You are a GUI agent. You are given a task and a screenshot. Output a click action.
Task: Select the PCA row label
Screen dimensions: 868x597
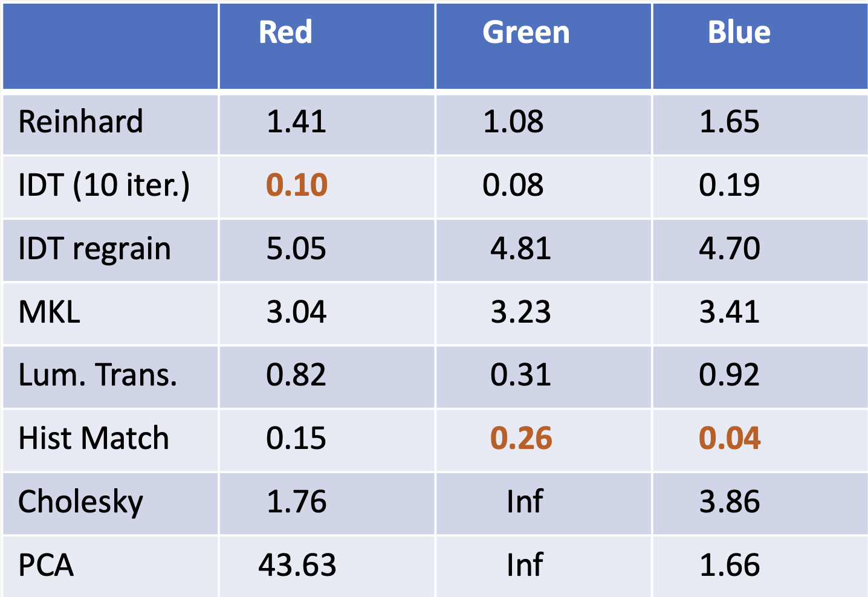pos(46,566)
